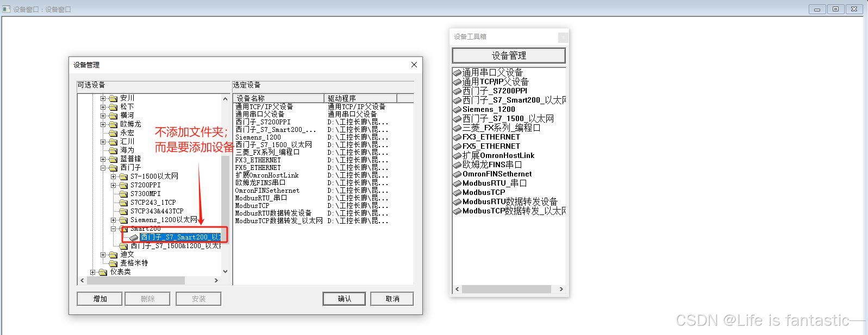The height and width of the screenshot is (335, 868).
Task: Select 扩展OmronHostLink icon in toolbox
Action: point(457,156)
